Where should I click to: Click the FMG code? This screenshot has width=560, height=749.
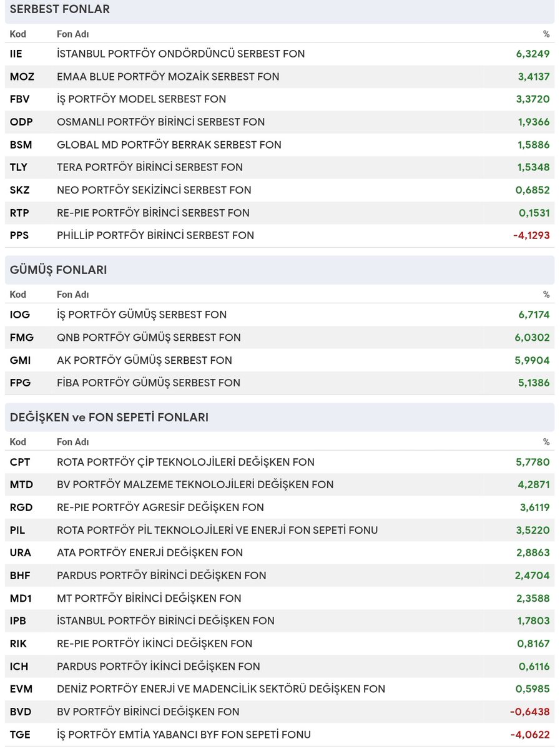22,338
